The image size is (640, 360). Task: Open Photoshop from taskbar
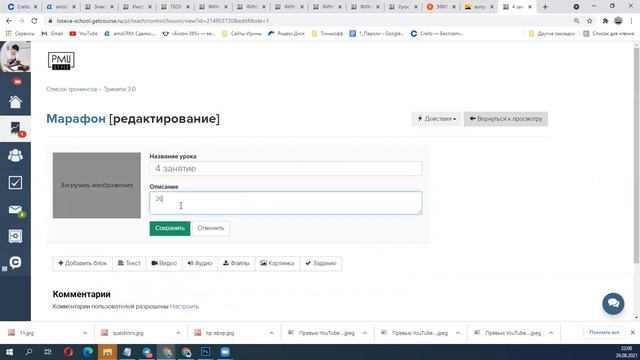point(205,352)
